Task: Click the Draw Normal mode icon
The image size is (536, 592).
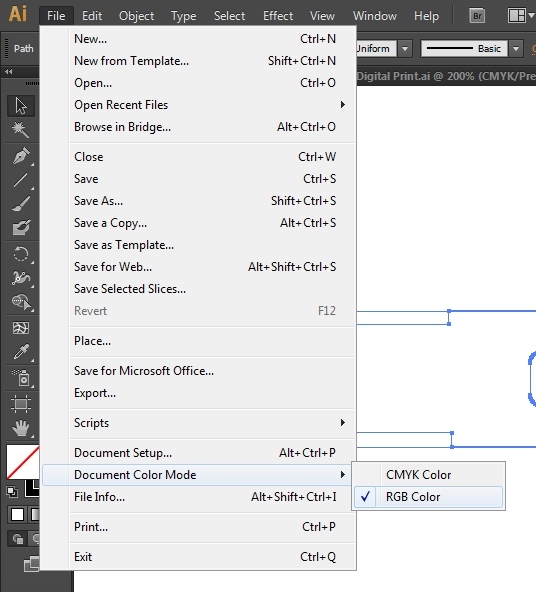Action: 17,538
